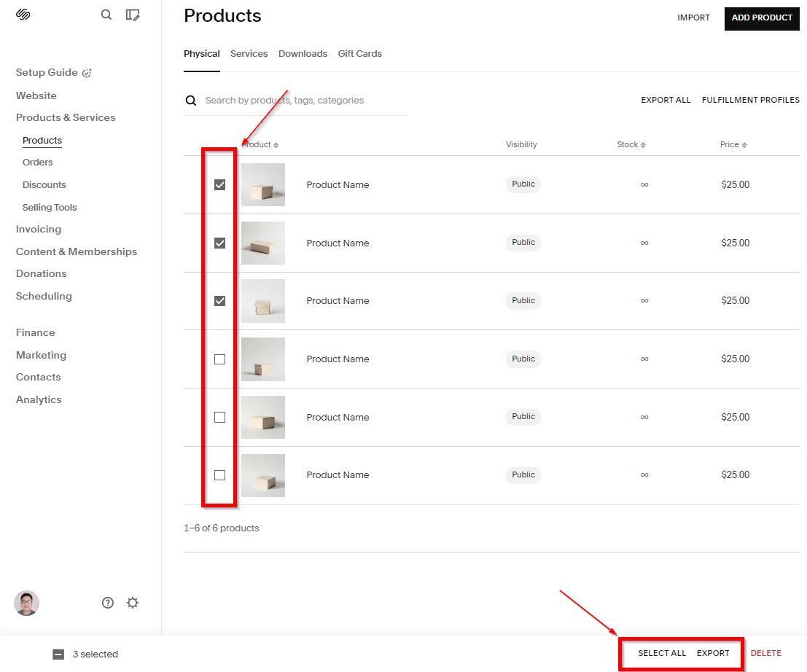Select Products submenu item

(42, 141)
